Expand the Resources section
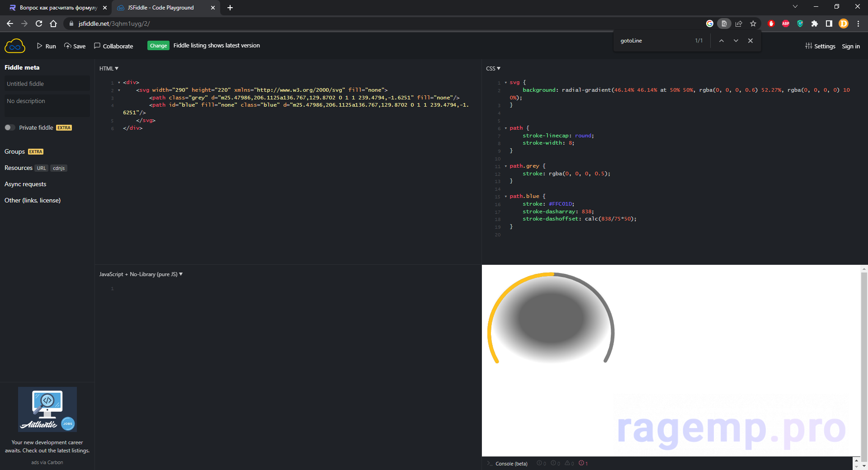868x470 pixels. point(19,168)
